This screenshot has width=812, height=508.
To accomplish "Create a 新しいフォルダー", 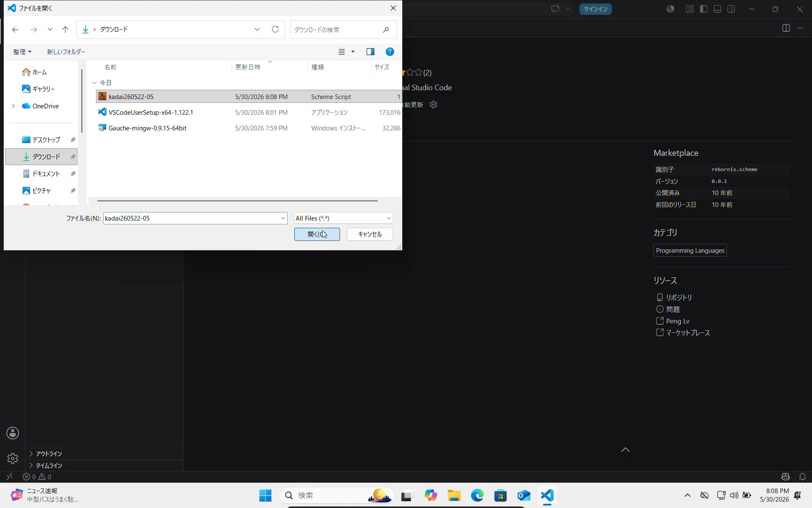I will [66, 52].
